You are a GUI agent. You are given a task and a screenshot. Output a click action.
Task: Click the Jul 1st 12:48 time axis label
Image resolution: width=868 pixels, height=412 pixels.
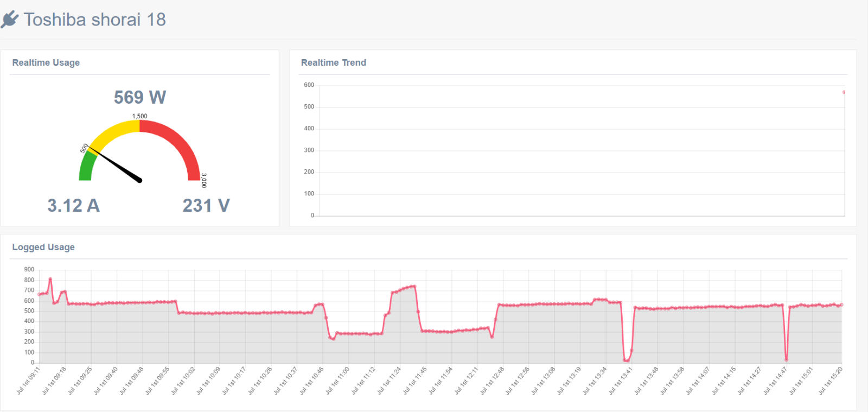(x=493, y=381)
